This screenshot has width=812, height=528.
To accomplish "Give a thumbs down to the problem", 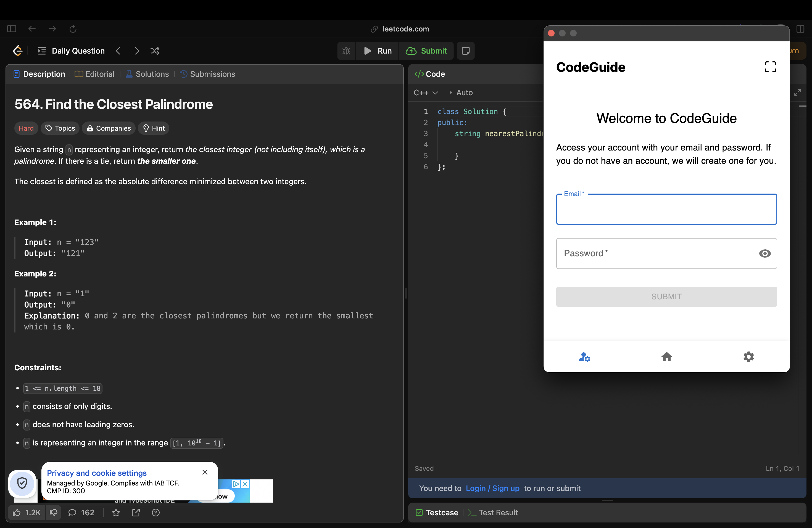I will (53, 513).
